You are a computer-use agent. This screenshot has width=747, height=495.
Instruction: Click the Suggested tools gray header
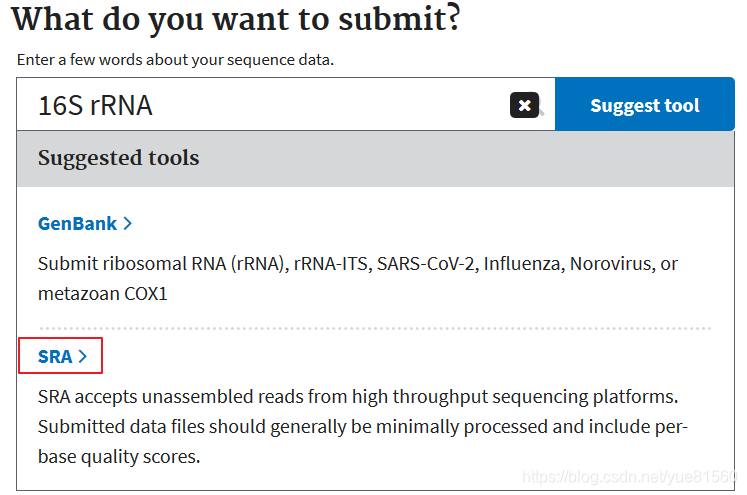click(x=375, y=159)
